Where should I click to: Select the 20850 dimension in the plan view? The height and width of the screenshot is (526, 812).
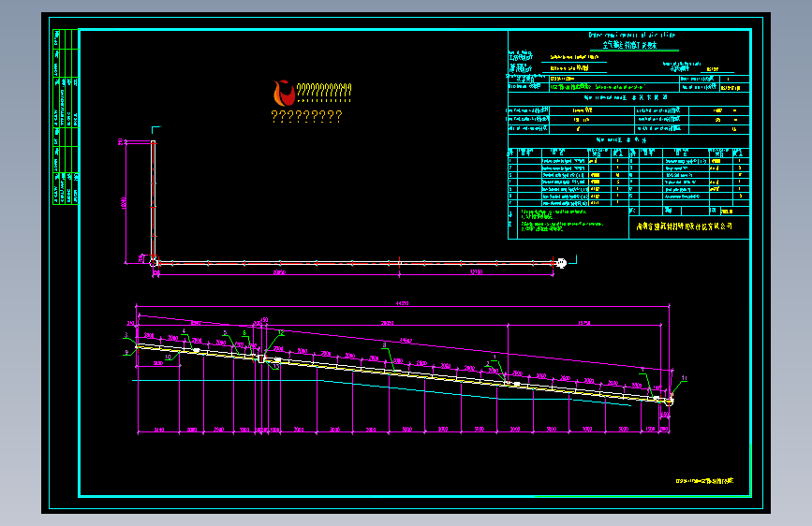point(279,272)
